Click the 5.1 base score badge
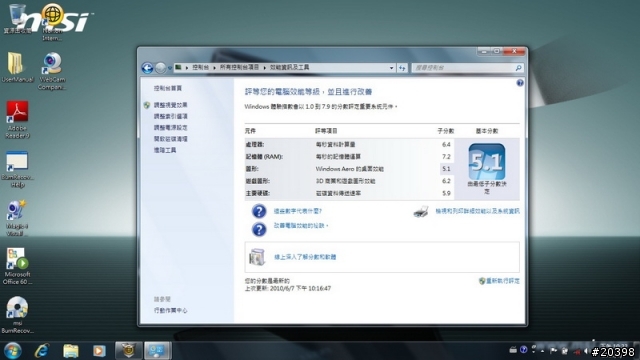 [487, 161]
